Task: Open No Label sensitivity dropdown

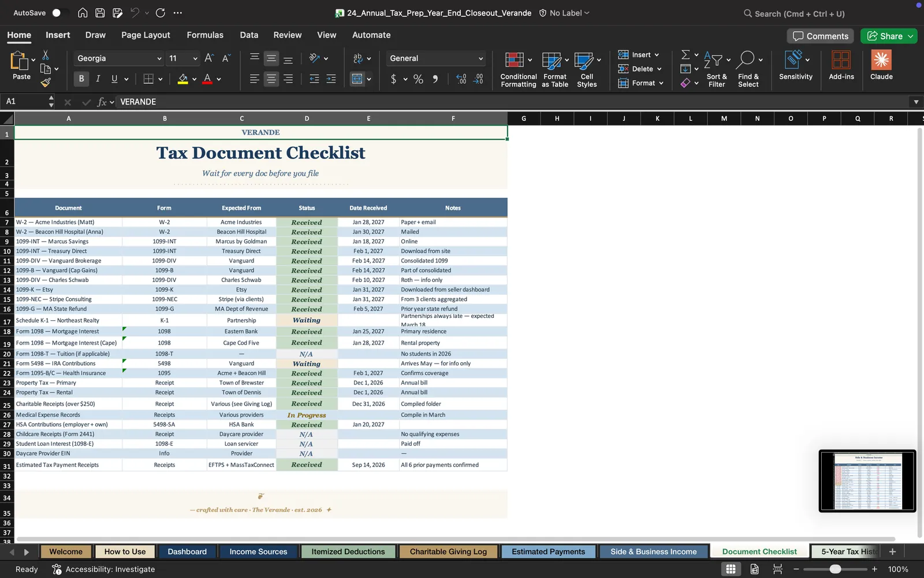Action: point(564,13)
